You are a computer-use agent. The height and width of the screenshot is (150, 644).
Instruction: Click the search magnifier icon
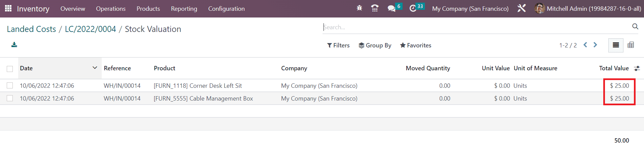tap(635, 27)
